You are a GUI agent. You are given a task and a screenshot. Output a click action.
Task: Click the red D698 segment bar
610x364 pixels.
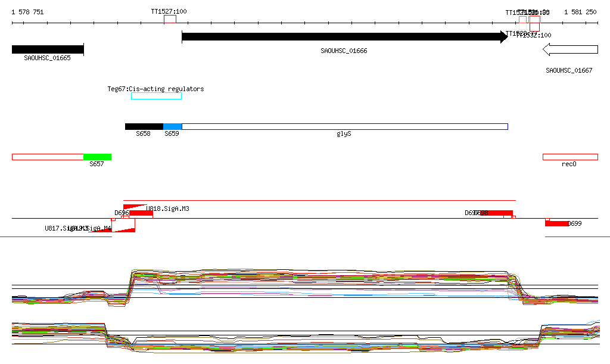(496, 213)
